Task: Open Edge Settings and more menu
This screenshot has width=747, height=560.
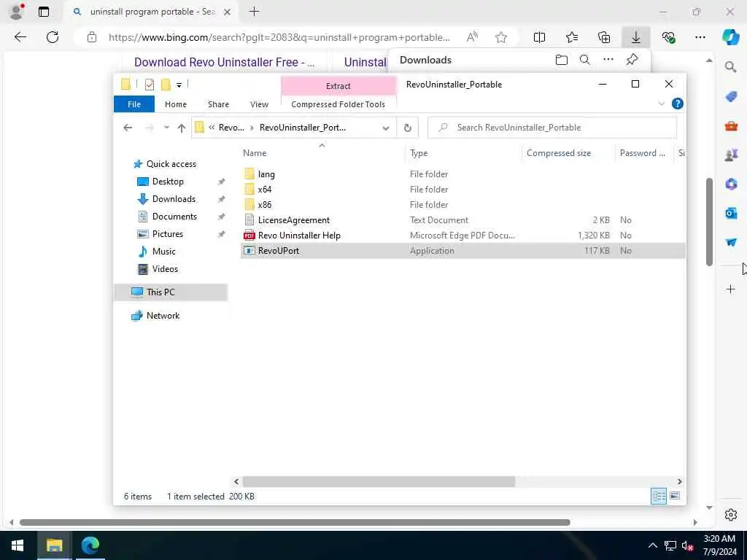Action: click(700, 37)
